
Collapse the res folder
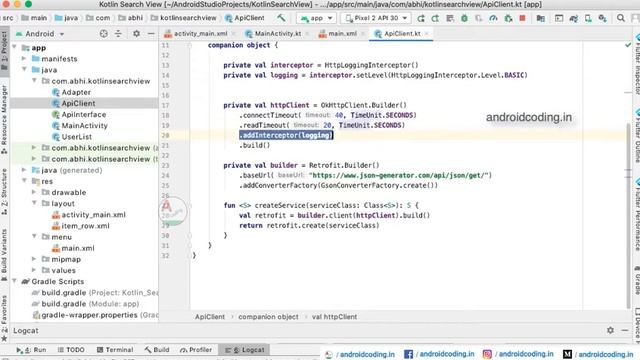(24, 181)
